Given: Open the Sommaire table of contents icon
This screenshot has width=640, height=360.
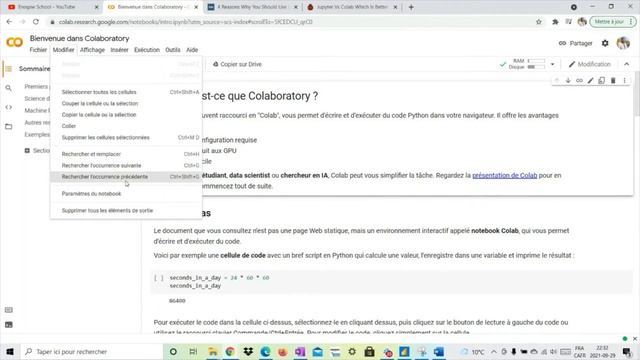Looking at the screenshot, I should 9,69.
